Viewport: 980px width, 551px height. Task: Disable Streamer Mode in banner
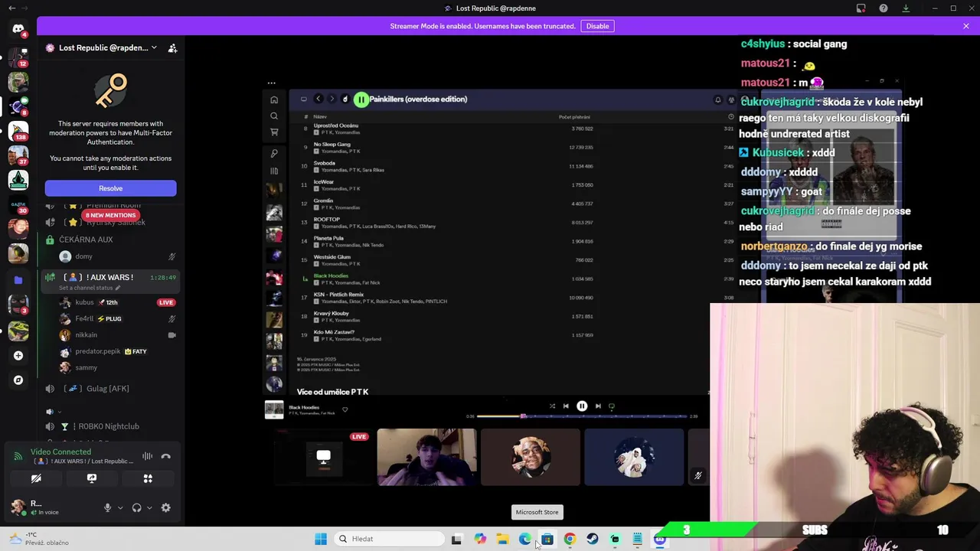[x=597, y=26]
